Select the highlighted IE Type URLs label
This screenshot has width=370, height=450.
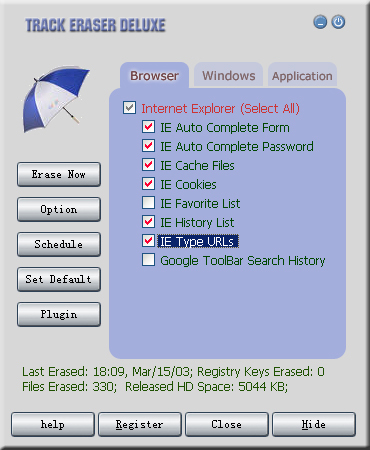point(198,241)
